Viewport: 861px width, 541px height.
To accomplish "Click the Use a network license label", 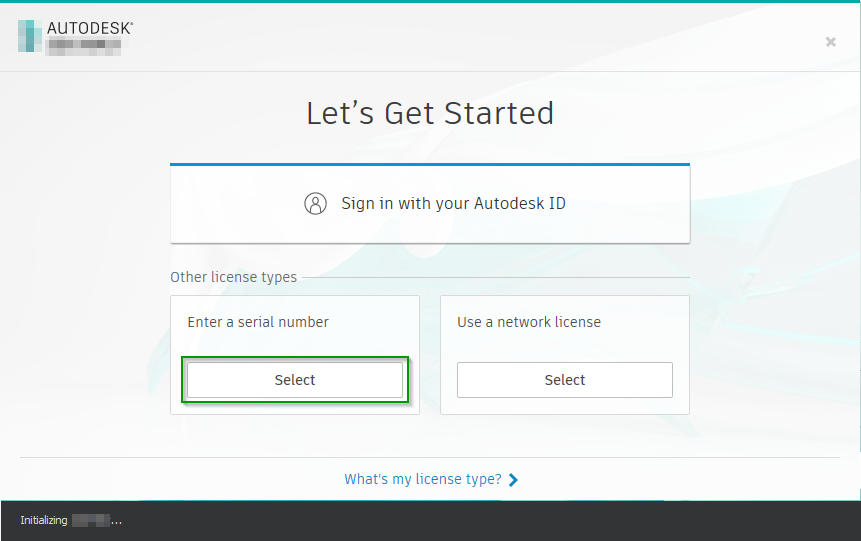I will (529, 322).
